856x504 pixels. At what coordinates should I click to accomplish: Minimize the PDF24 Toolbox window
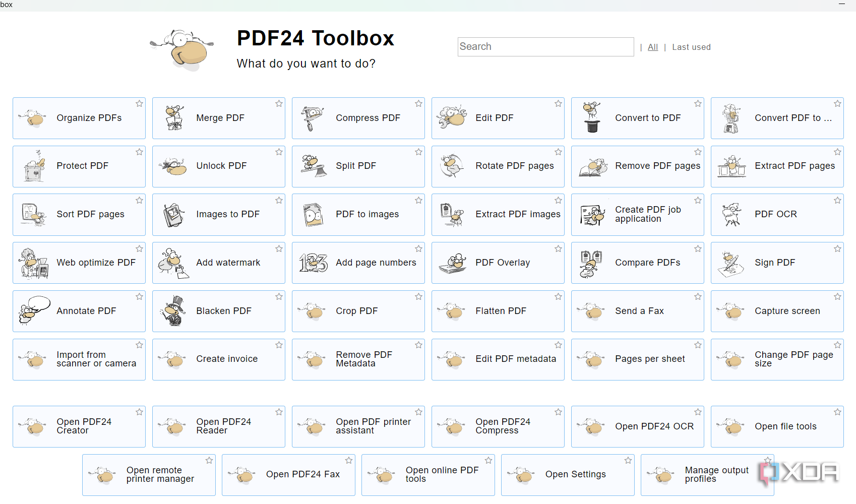[841, 4]
